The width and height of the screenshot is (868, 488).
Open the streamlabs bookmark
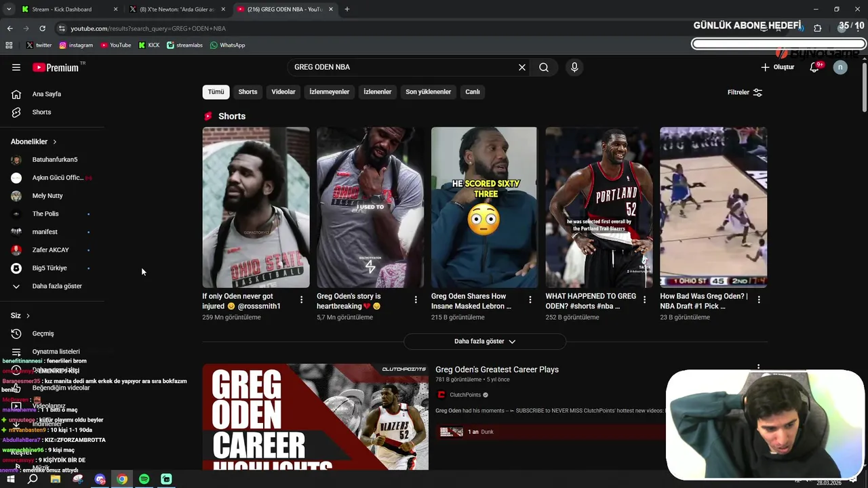click(184, 45)
